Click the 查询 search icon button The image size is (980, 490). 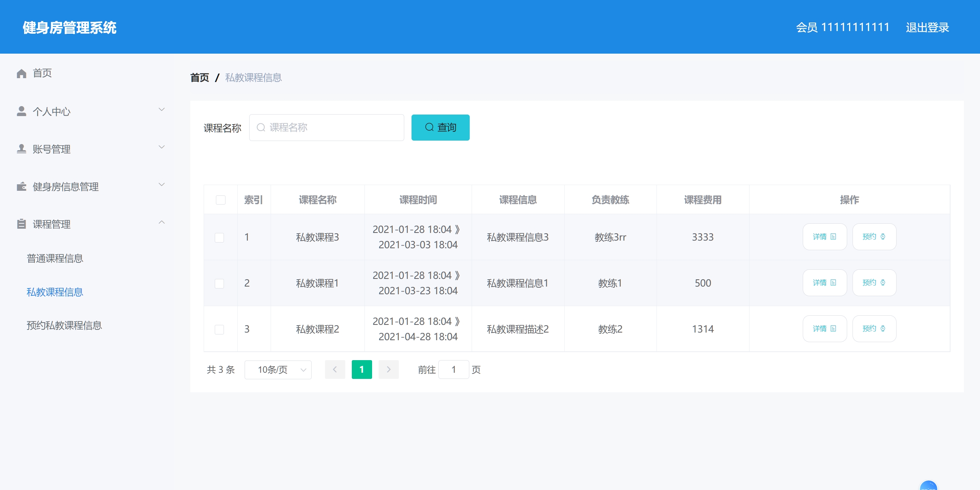[441, 127]
